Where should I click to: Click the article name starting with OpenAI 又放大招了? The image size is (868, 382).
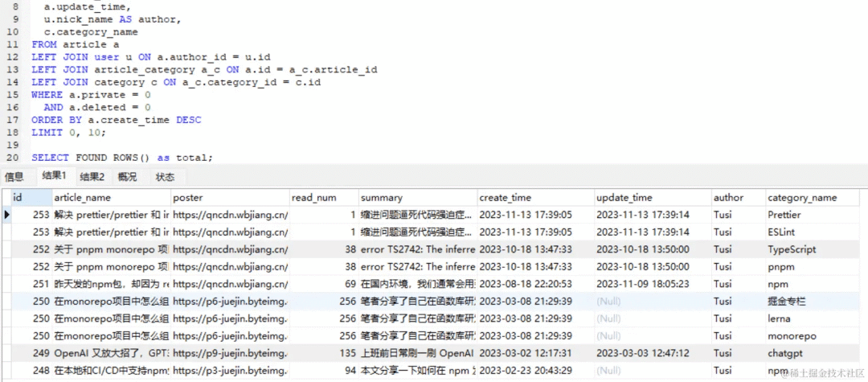111,353
